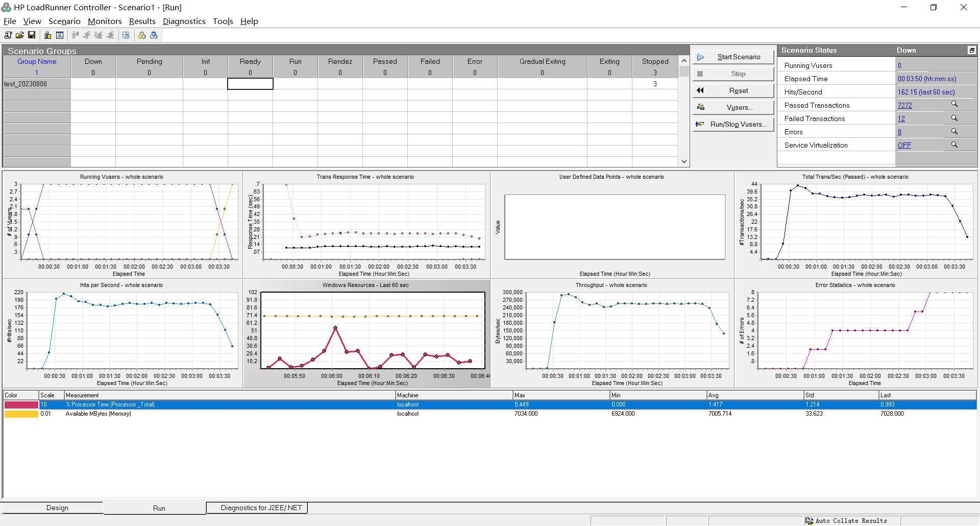980x526 pixels.
Task: Click the Stop button
Action: click(x=733, y=74)
